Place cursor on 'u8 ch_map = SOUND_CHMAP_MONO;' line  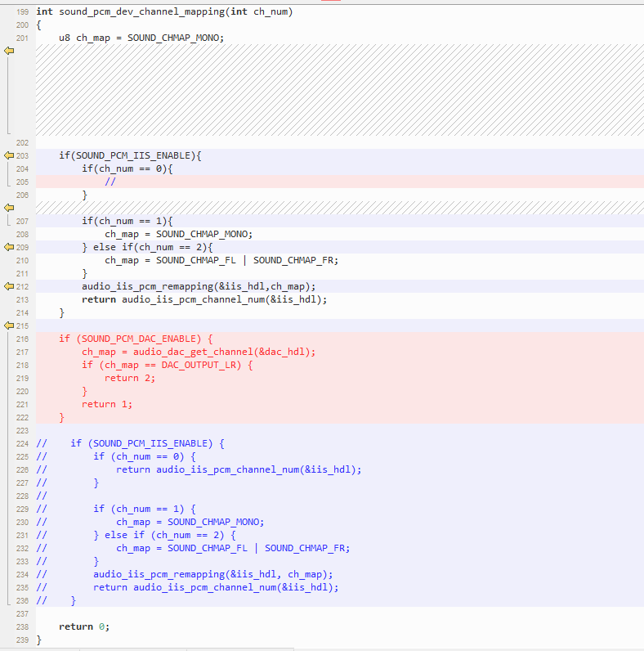141,38
